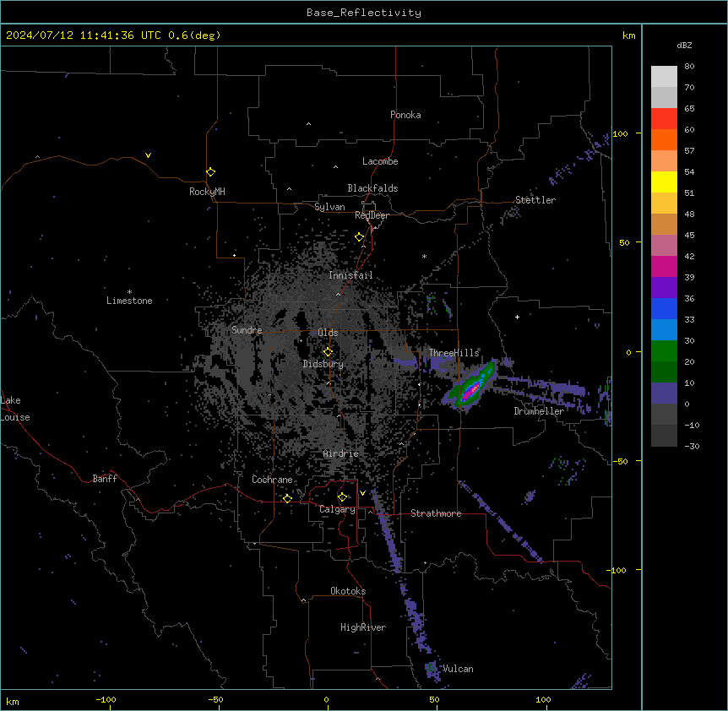This screenshot has height=711, width=728.
Task: Click the yellow diamond marker below Cochrane
Action: pos(287,499)
